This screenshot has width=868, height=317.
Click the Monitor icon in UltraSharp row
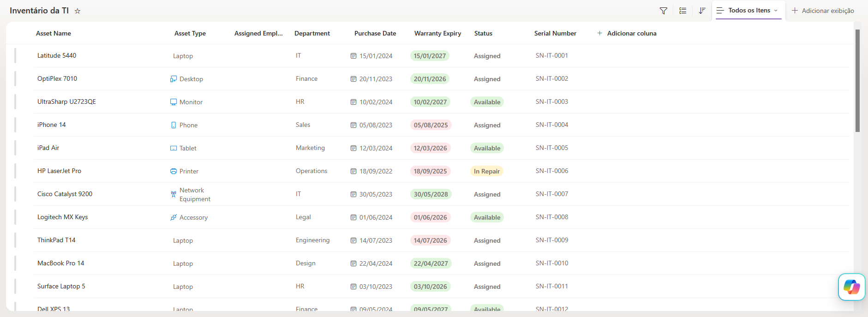pos(174,102)
